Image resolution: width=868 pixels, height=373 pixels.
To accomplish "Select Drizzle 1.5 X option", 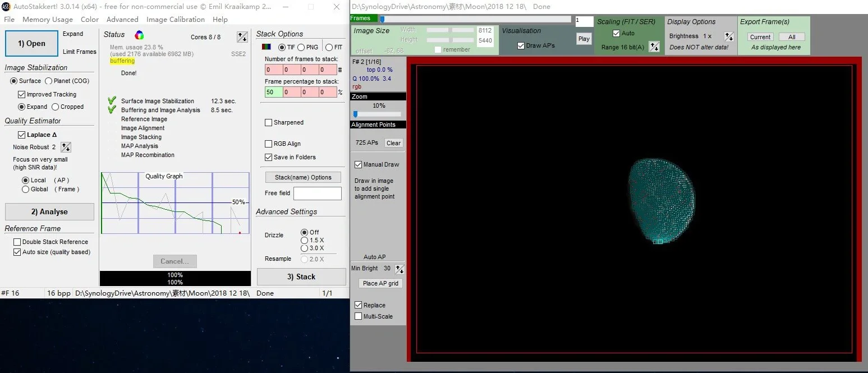I will coord(305,240).
